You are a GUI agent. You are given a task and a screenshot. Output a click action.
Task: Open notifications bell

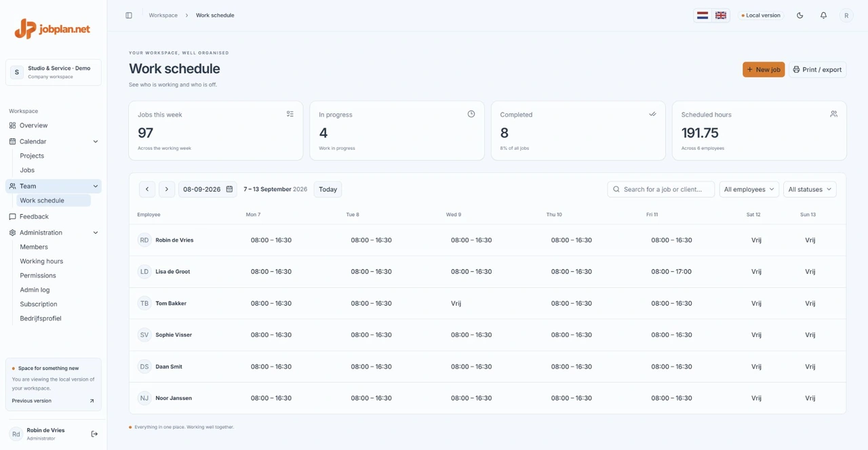[x=823, y=15]
